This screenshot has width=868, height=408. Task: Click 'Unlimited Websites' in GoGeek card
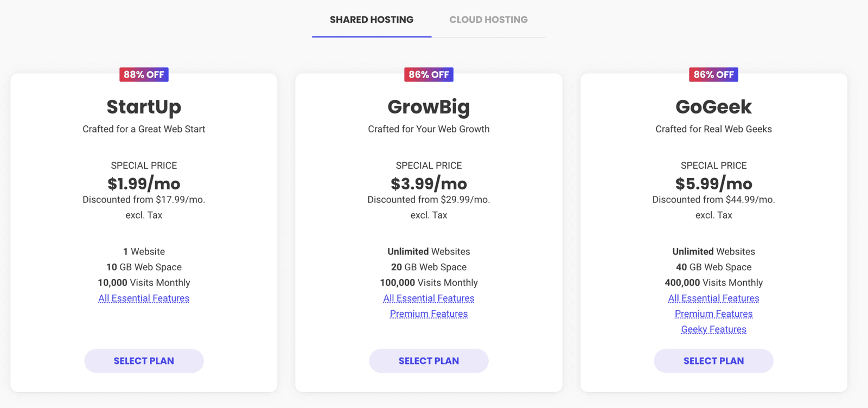[713, 252]
